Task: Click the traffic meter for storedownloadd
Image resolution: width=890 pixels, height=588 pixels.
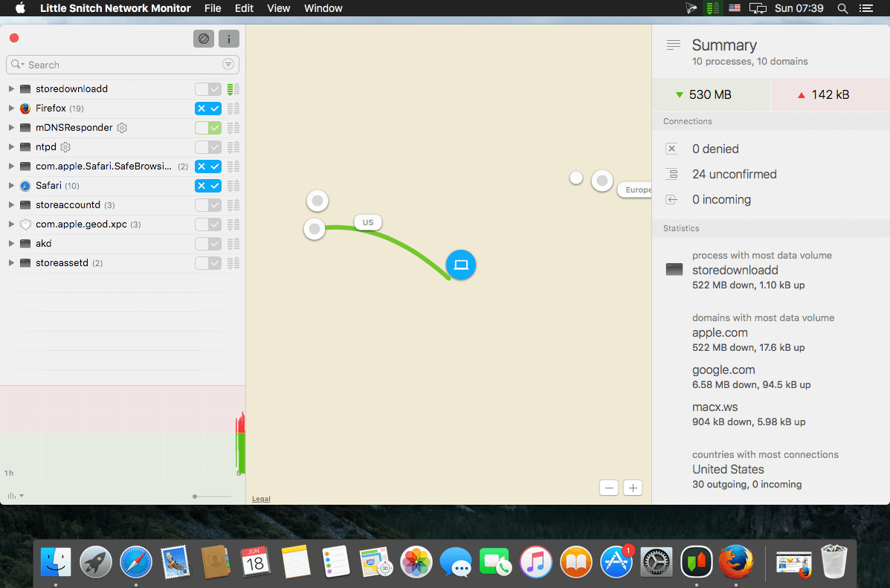Action: click(233, 89)
